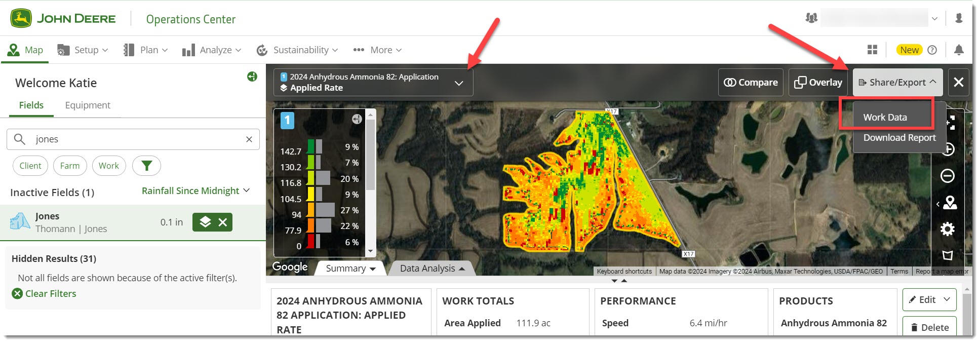Open Rainfall Since Midnight dropdown
Viewport: 980px width, 343px height.
click(x=195, y=191)
